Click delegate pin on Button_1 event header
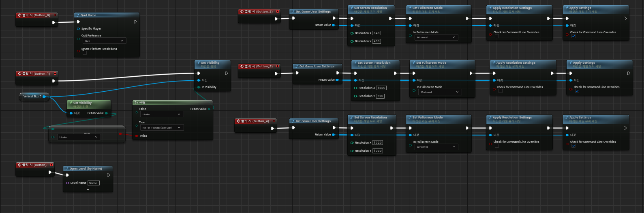 click(x=56, y=73)
